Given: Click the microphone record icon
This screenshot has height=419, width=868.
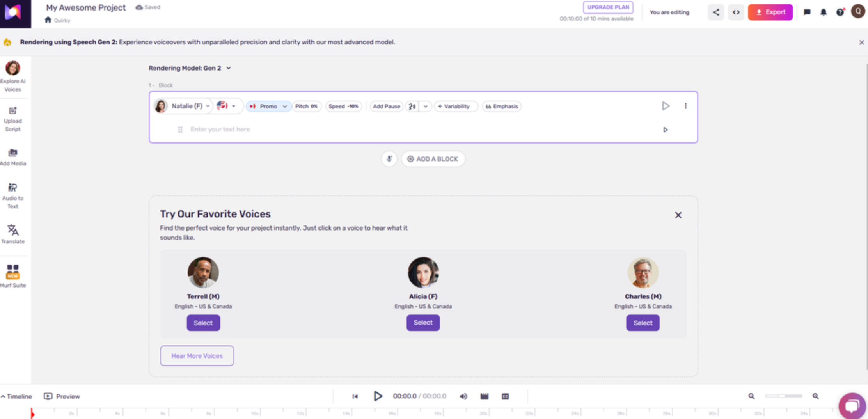Looking at the screenshot, I should 389,159.
